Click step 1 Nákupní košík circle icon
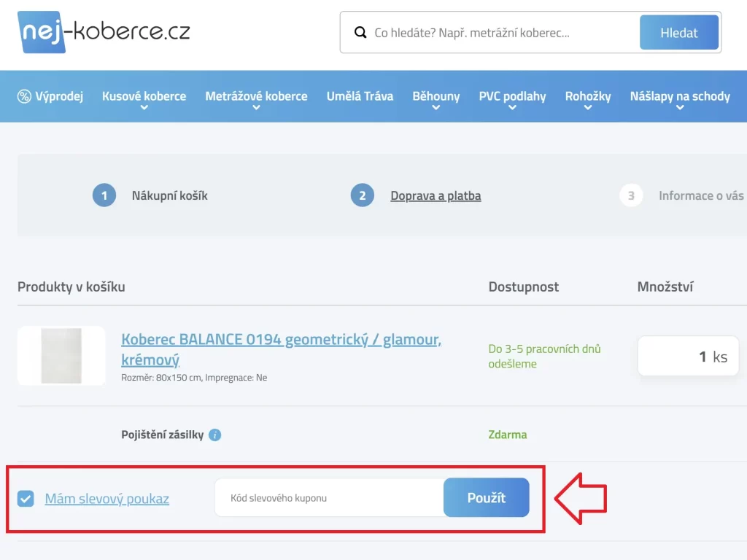Viewport: 747px width, 560px height. (104, 195)
